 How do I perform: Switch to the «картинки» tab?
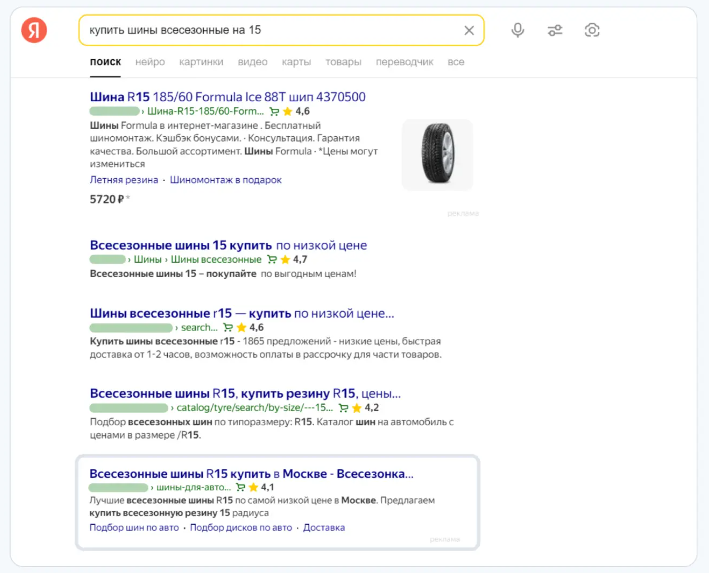click(201, 62)
